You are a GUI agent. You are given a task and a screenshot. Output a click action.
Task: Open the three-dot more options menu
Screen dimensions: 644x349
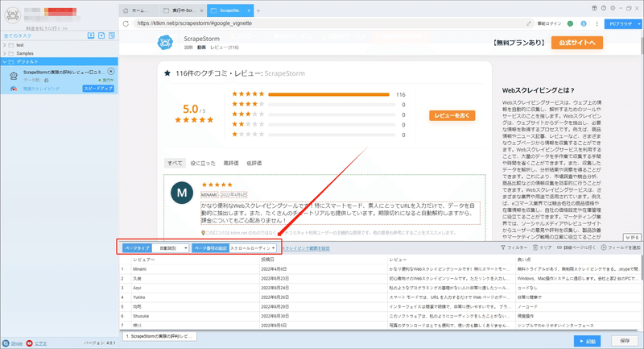point(597,23)
